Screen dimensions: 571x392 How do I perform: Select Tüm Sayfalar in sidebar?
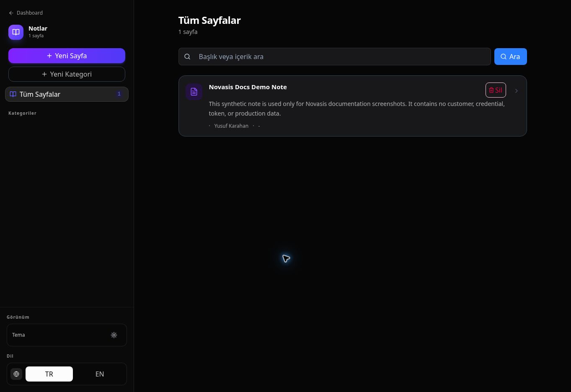coord(67,94)
